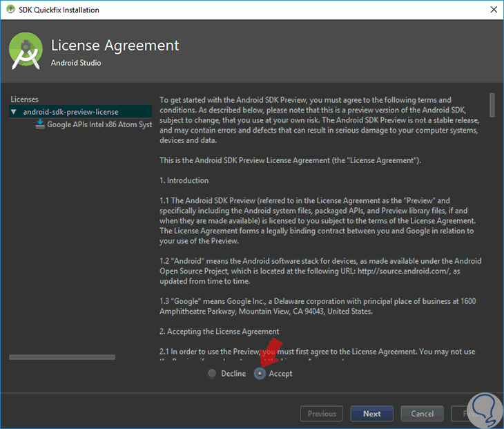
Task: Click the '1. Introduction' heading text
Action: click(184, 180)
